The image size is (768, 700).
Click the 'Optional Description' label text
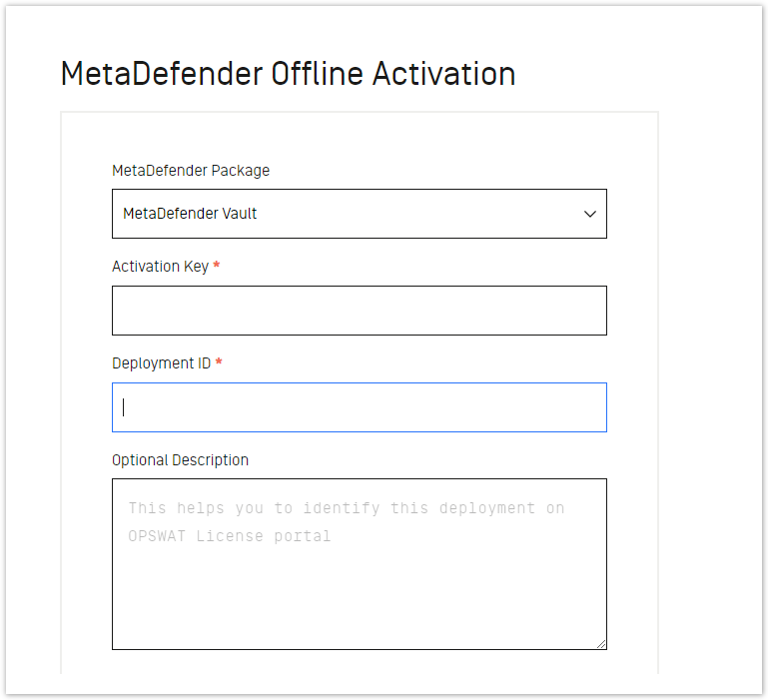(x=180, y=460)
